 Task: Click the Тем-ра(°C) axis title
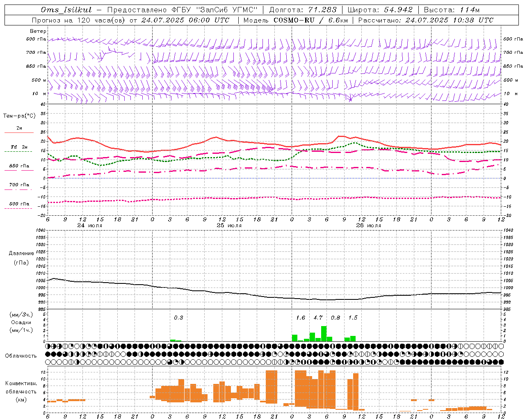(x=19, y=116)
